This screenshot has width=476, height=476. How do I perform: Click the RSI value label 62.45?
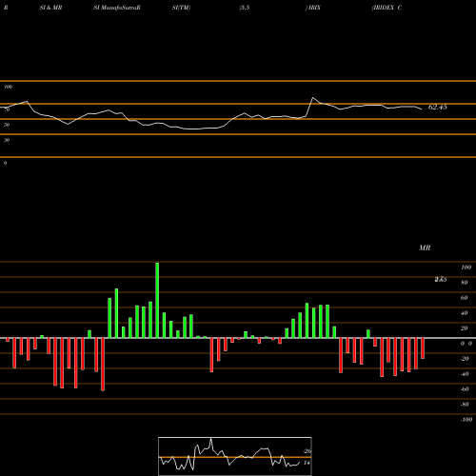pyautogui.click(x=437, y=108)
